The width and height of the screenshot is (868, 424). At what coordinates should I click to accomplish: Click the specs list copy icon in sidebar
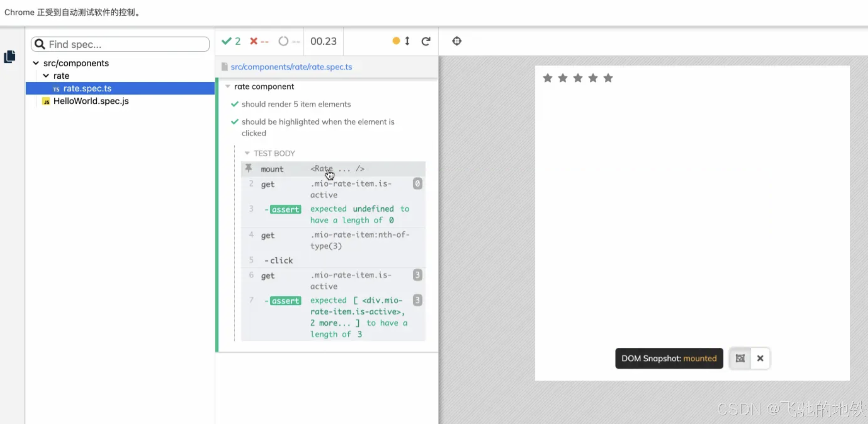(x=9, y=56)
